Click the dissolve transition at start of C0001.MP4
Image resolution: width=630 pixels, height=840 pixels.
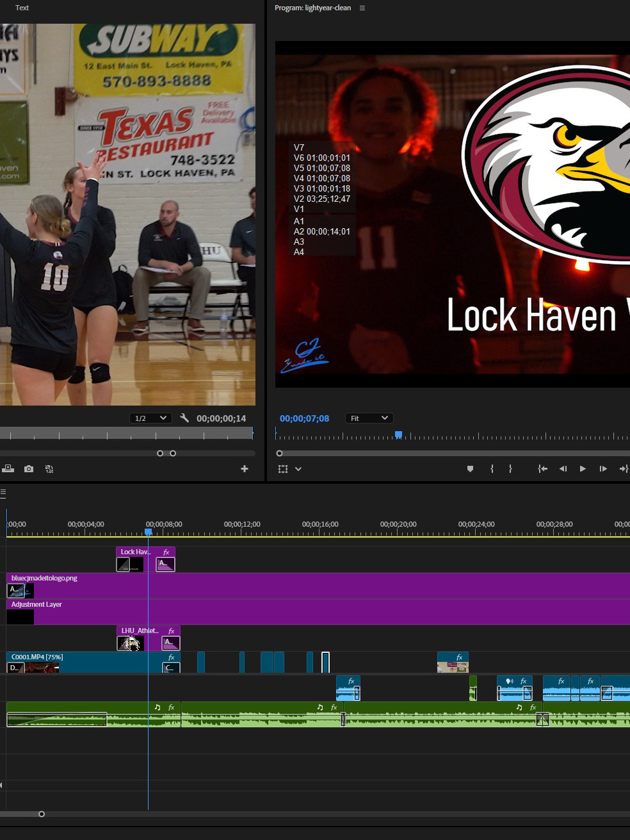(15, 668)
